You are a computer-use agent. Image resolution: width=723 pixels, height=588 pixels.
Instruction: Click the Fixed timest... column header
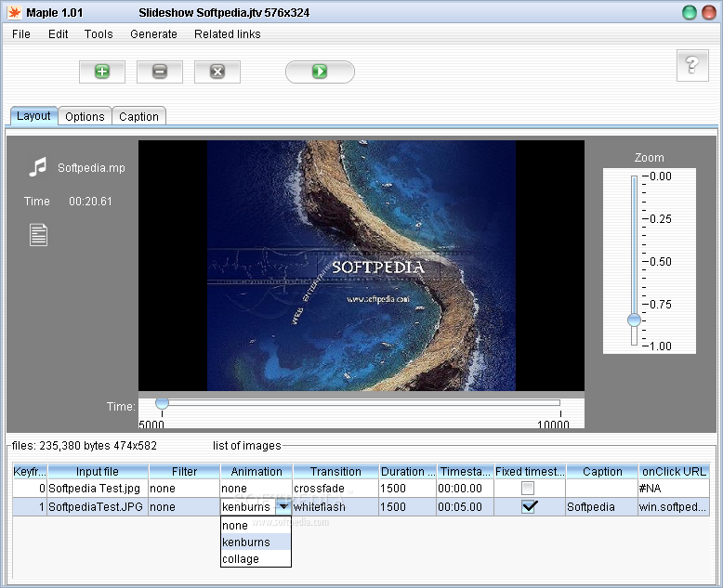click(x=530, y=471)
